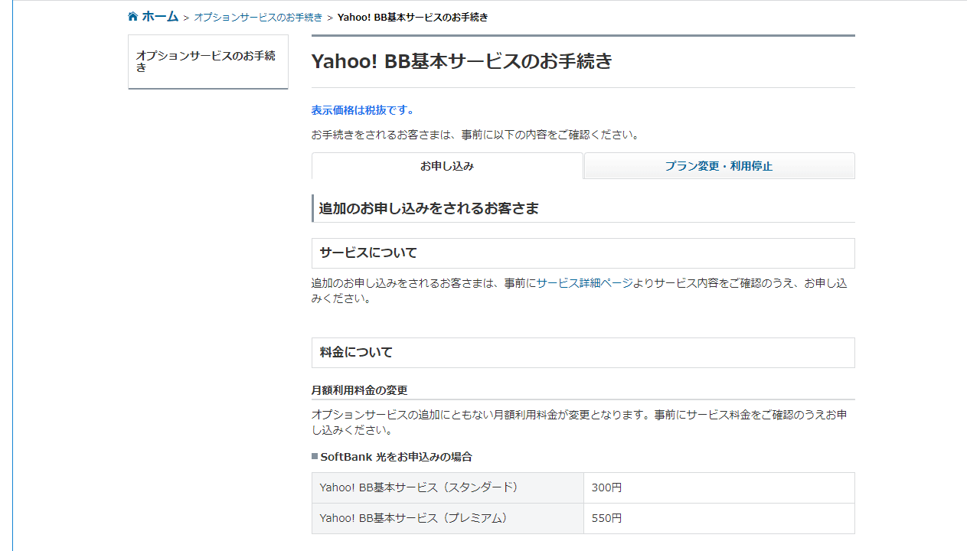The image size is (980, 551).
Task: Go to ホーム breadcrumb link
Action: [x=160, y=16]
